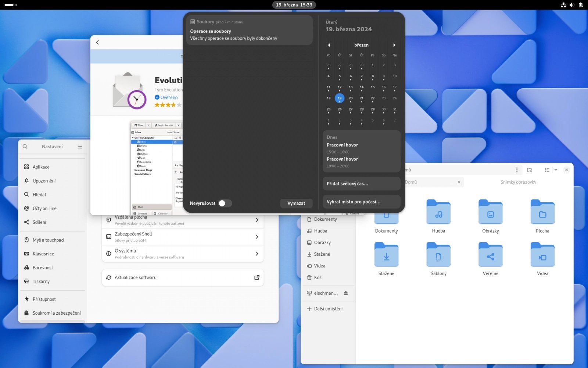Open the Veřejné folder icon
The width and height of the screenshot is (588, 368).
pyautogui.click(x=491, y=254)
